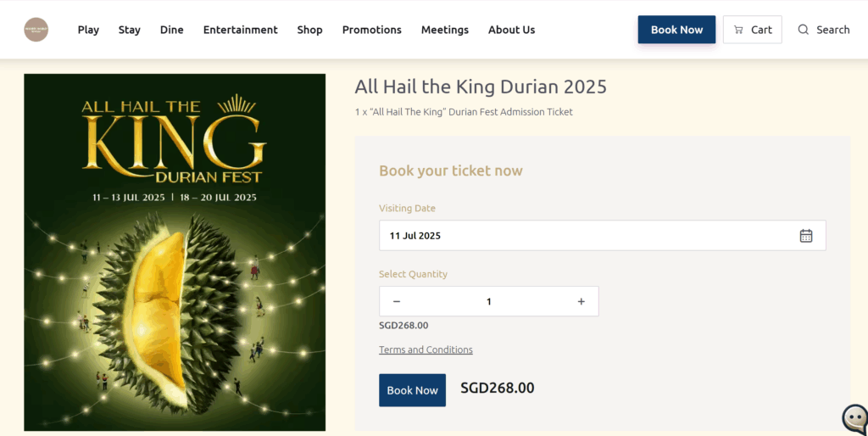Click the Visiting Date field showing 11 Jul 2025
Screen dimensions: 868x436
tap(585, 236)
